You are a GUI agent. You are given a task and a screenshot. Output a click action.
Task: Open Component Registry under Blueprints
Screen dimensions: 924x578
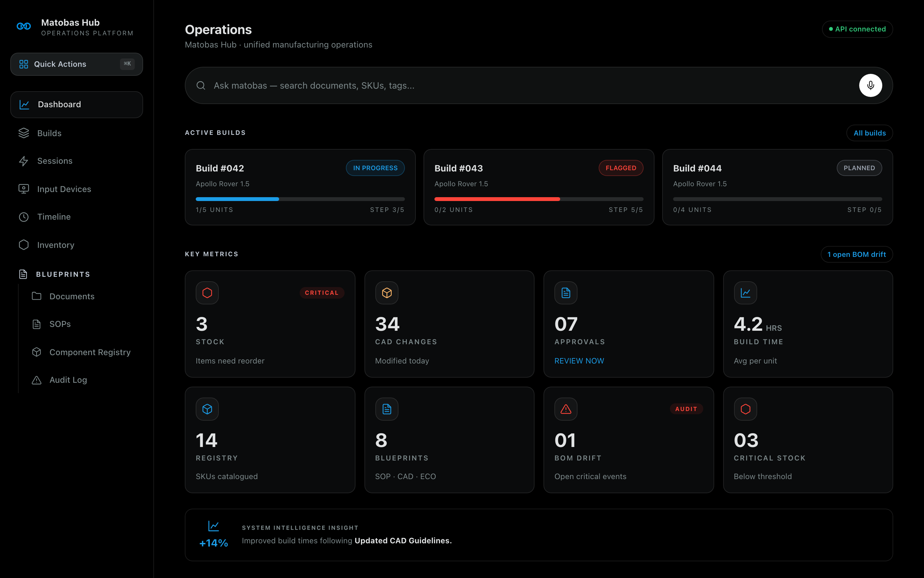coord(83,352)
